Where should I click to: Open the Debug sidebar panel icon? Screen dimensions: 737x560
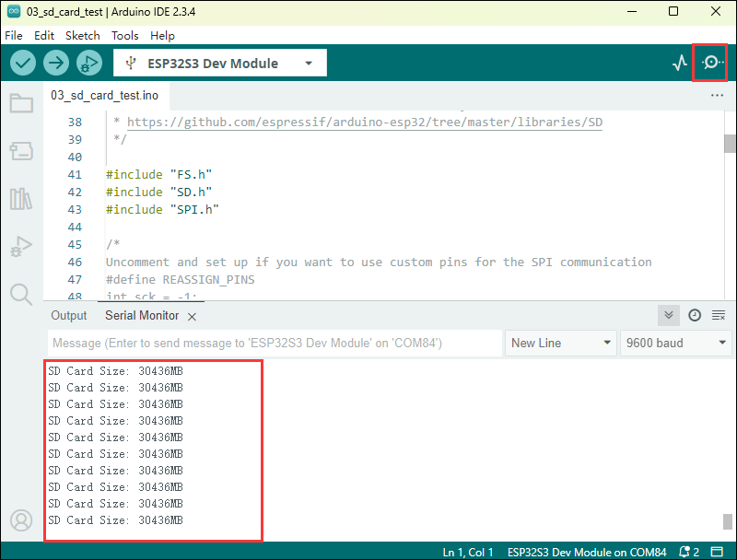[21, 246]
